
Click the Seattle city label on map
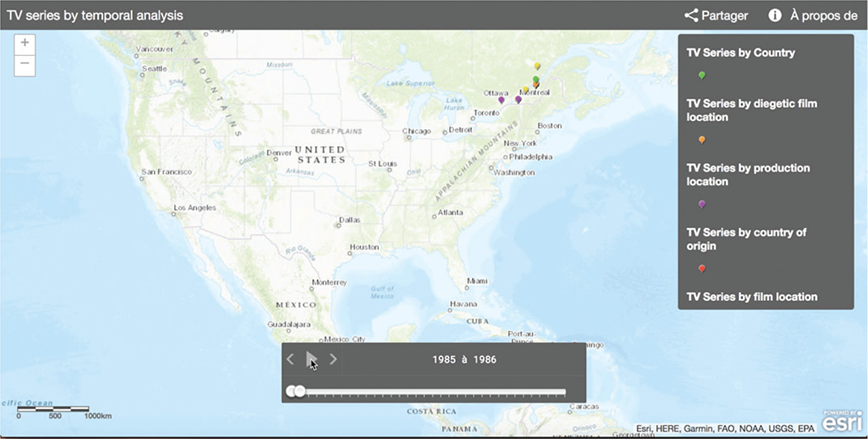pos(154,69)
